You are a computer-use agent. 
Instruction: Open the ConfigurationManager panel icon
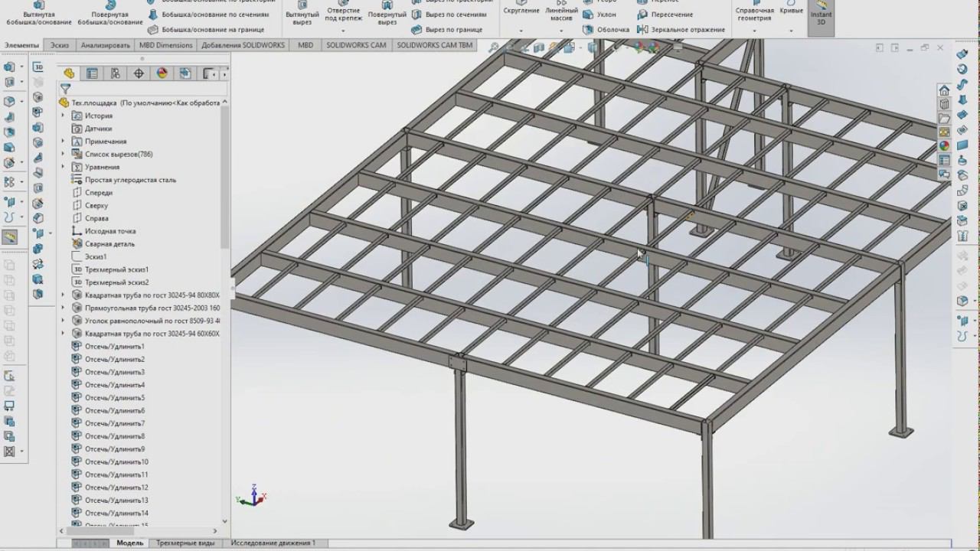[116, 73]
